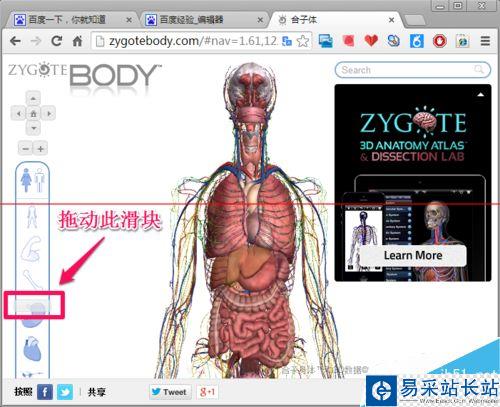The image size is (500, 407).
Task: Click the translate icon in address bar
Action: (287, 41)
